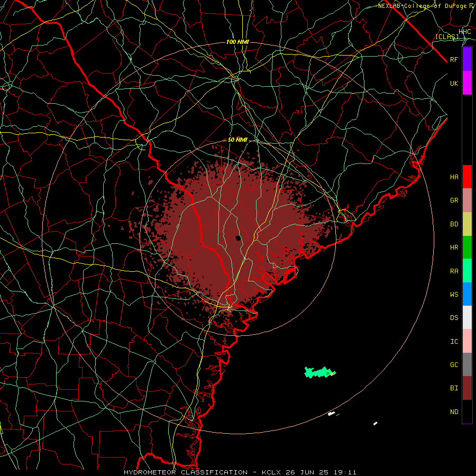Click the UK legend label
The width and height of the screenshot is (476, 476).
tap(454, 83)
